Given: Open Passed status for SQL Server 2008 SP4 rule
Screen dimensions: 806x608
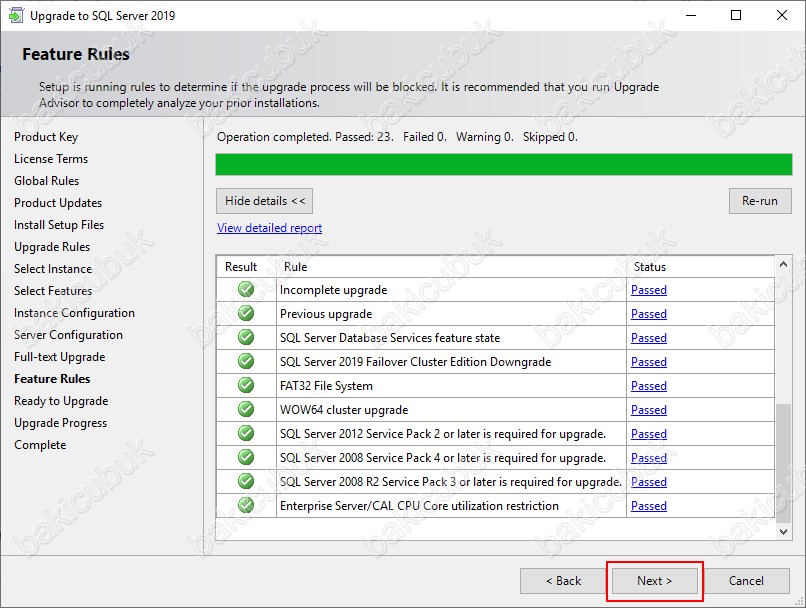Looking at the screenshot, I should pyautogui.click(x=649, y=458).
